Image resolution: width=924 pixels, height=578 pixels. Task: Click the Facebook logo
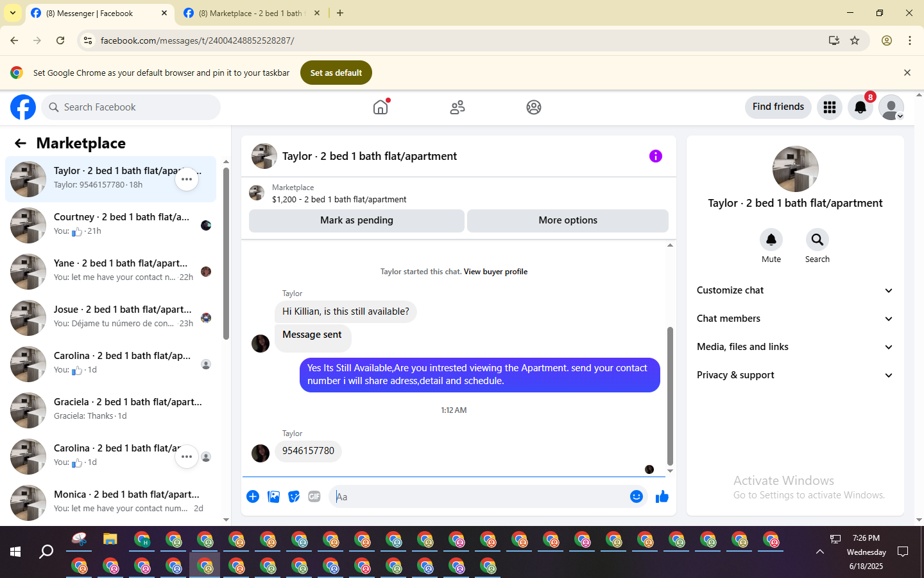[x=23, y=107]
